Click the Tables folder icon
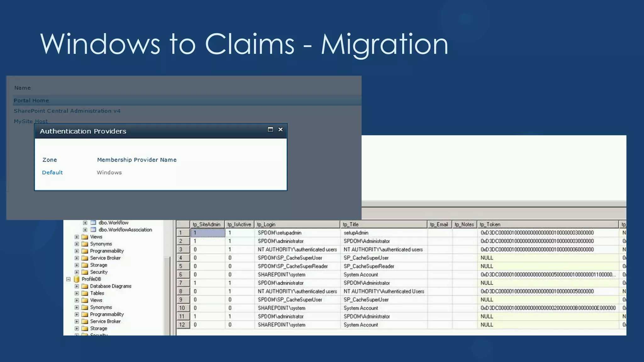 (x=85, y=293)
